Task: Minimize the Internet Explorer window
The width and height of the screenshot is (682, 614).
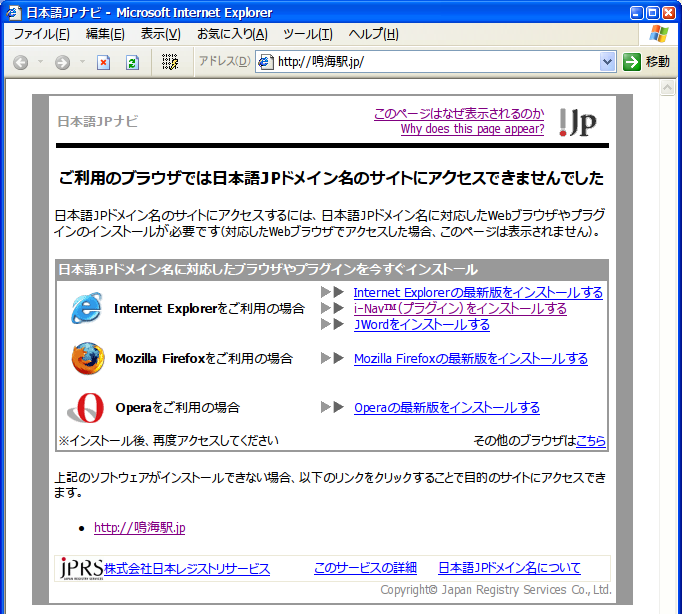Action: tap(636, 13)
